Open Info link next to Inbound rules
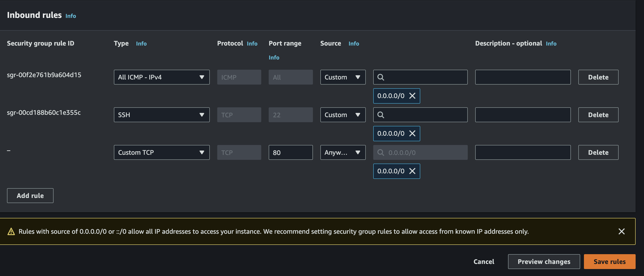 [x=71, y=16]
